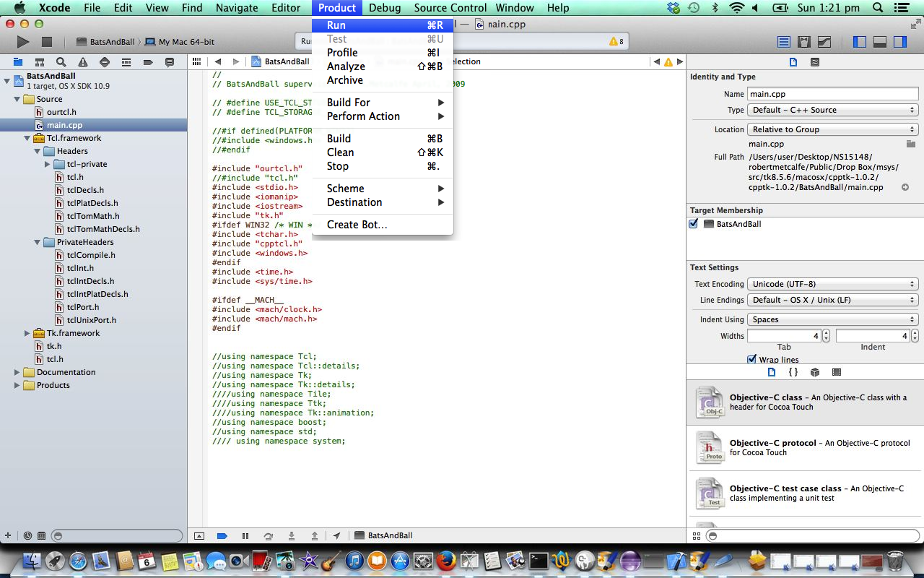Click the Simulate location arrow icon
Image resolution: width=924 pixels, height=578 pixels.
(336, 536)
